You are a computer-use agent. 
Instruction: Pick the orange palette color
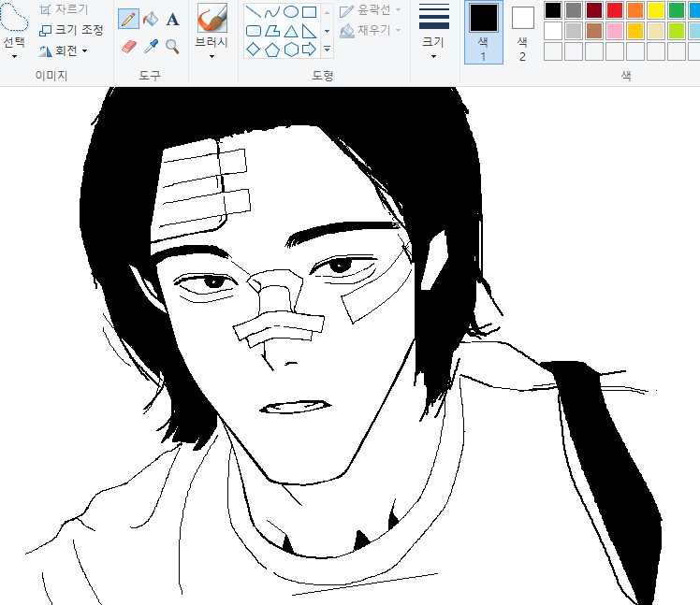point(635,9)
